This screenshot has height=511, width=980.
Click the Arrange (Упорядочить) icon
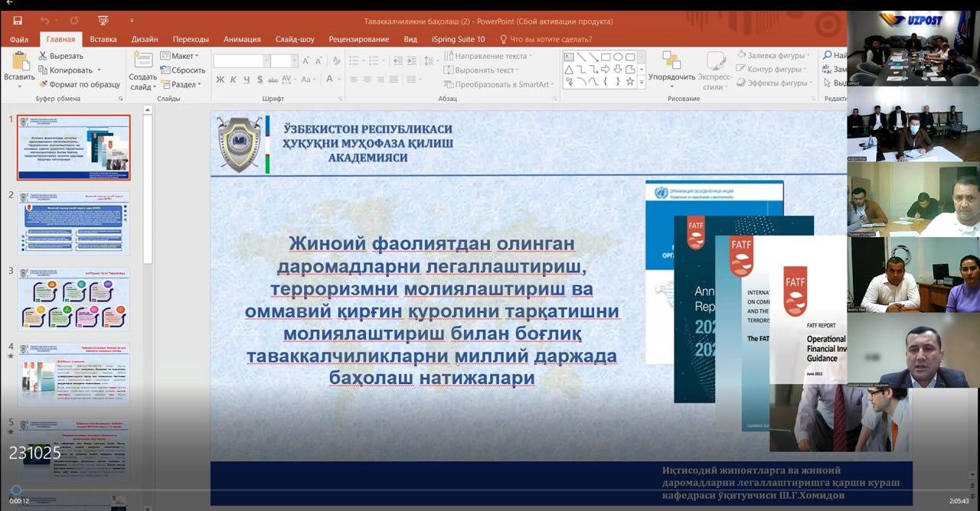click(671, 61)
